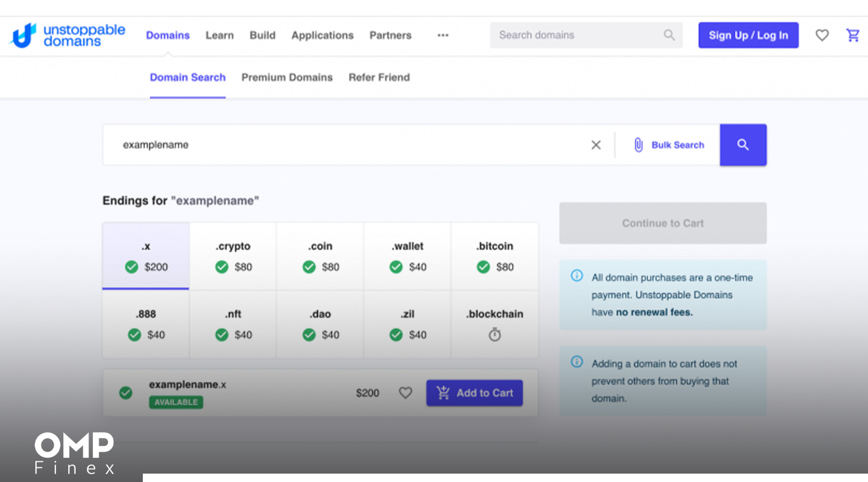Favorite examplename.x with the heart icon

(x=405, y=393)
